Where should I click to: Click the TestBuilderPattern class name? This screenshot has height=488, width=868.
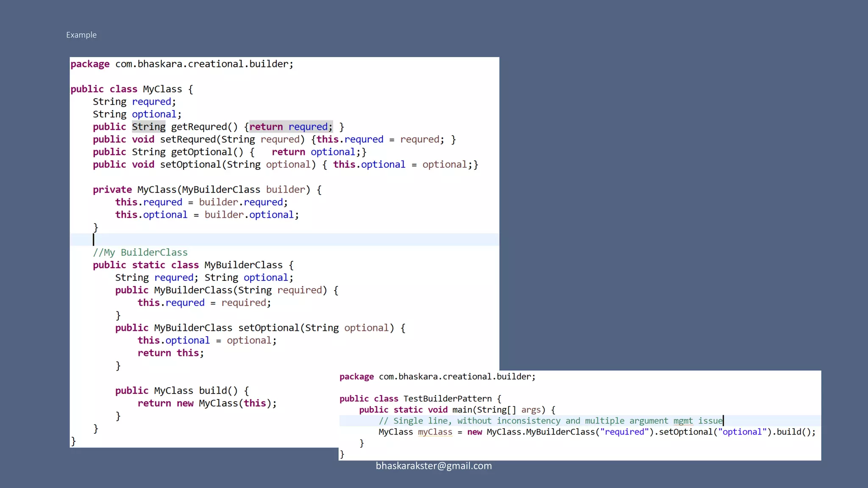(447, 399)
